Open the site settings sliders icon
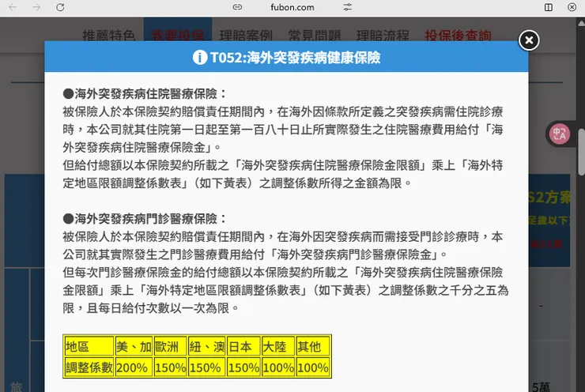Image resolution: width=585 pixels, height=392 pixels. 347,7
